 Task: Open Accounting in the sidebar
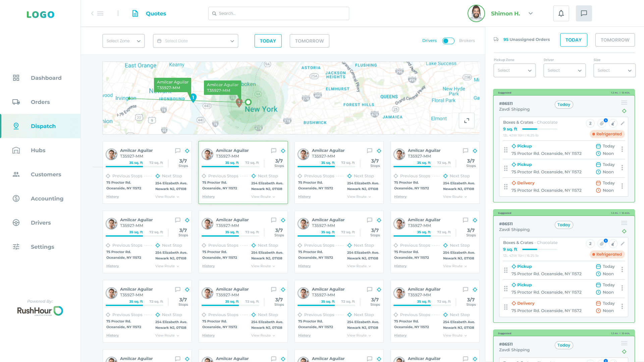pyautogui.click(x=40, y=198)
